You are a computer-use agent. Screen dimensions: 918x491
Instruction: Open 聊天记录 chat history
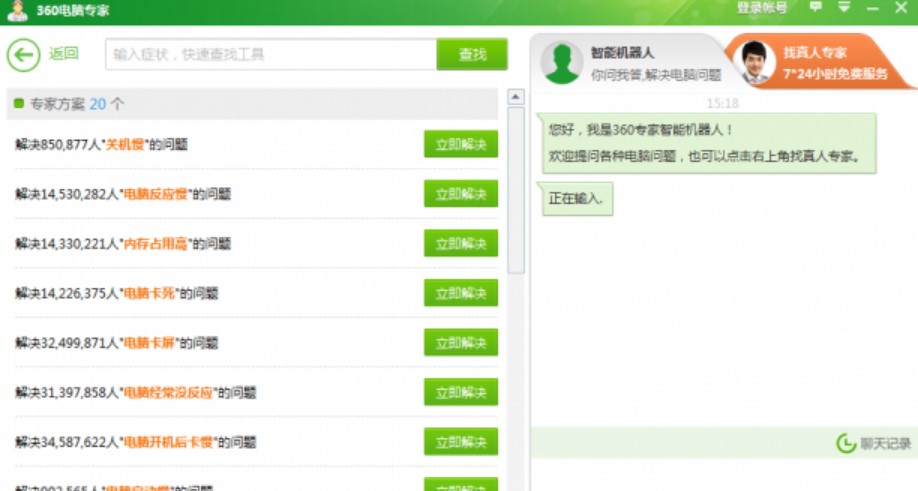885,444
